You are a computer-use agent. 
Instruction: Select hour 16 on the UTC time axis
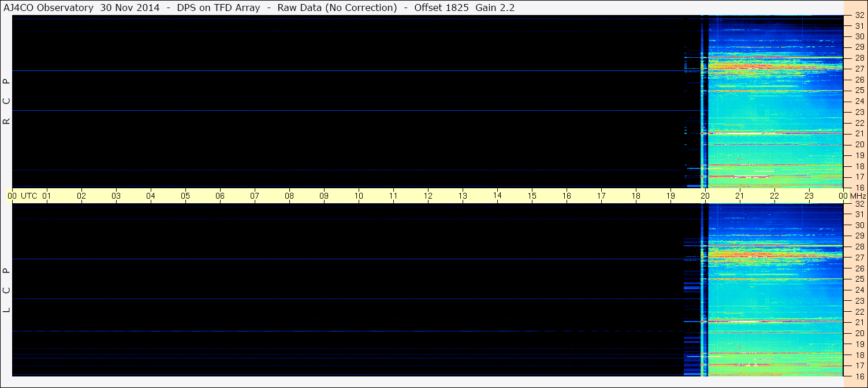567,196
